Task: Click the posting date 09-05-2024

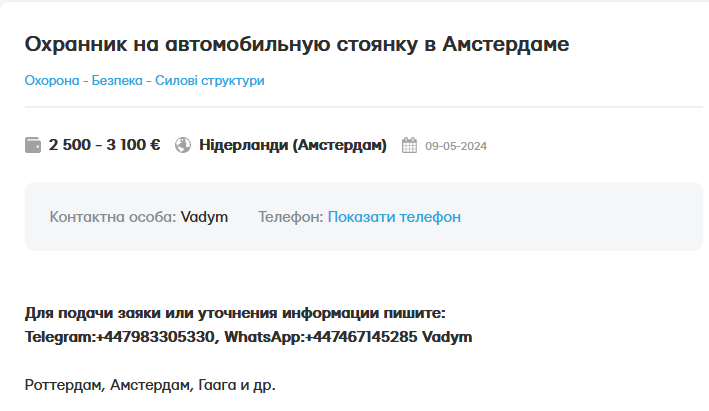Action: pyautogui.click(x=456, y=147)
